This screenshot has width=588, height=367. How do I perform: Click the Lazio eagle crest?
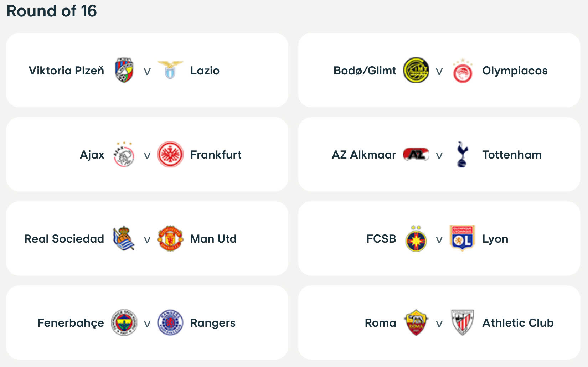(x=170, y=70)
